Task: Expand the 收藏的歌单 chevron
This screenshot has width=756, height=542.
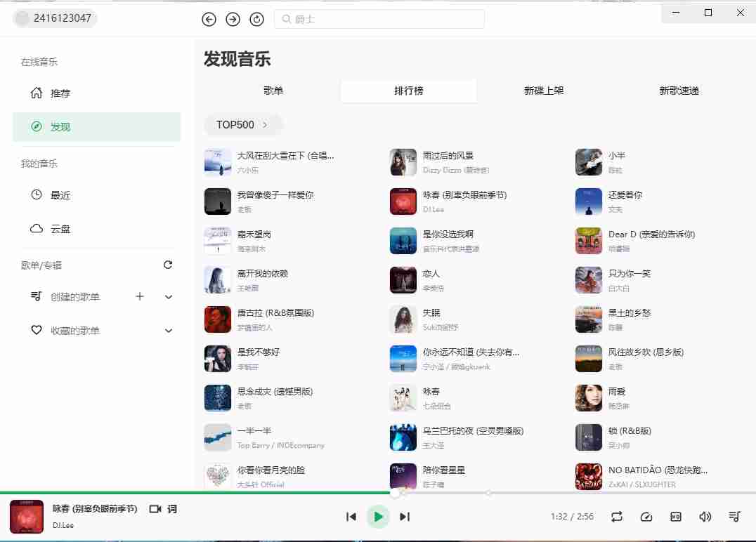Action: 169,331
